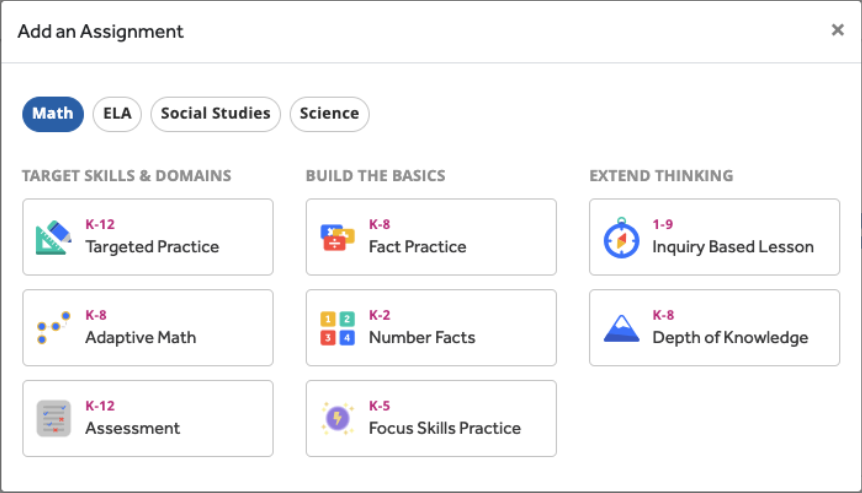Click the Targeted Practice ruler-and-pencil icon
Viewport: 862px width, 493px height.
[x=53, y=237]
